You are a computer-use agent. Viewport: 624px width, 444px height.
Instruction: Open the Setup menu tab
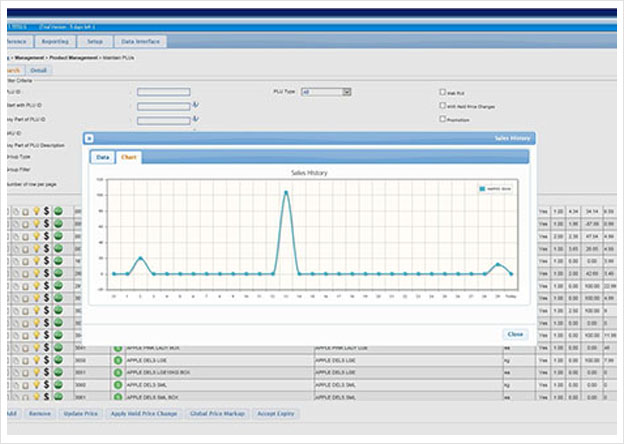coord(95,41)
